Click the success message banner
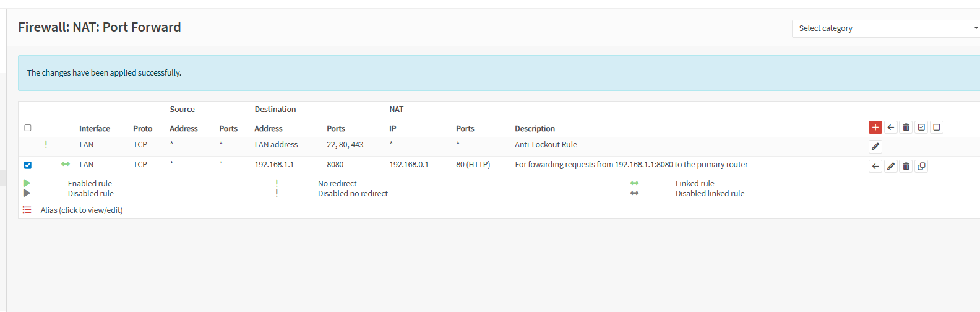Screen dimensions: 980x312 tap(499, 73)
